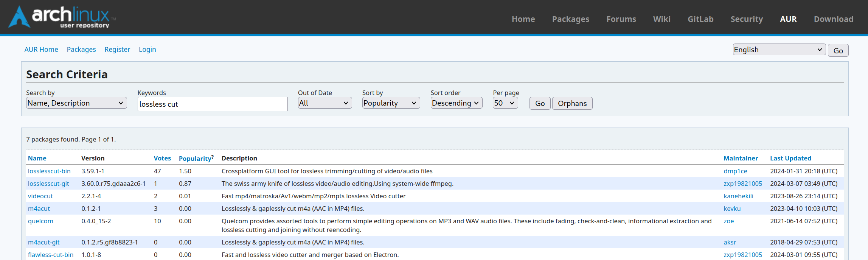
Task: Sort by Maintainer column header
Action: click(741, 158)
